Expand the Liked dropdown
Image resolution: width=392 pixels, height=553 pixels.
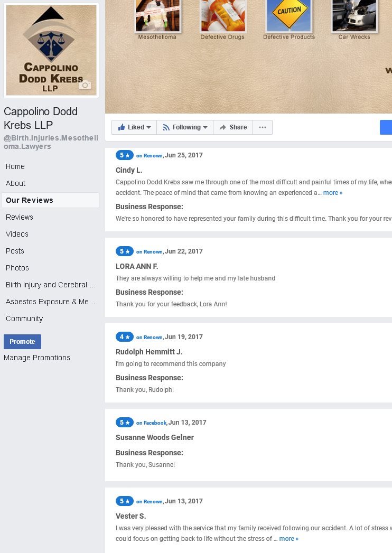tap(134, 127)
